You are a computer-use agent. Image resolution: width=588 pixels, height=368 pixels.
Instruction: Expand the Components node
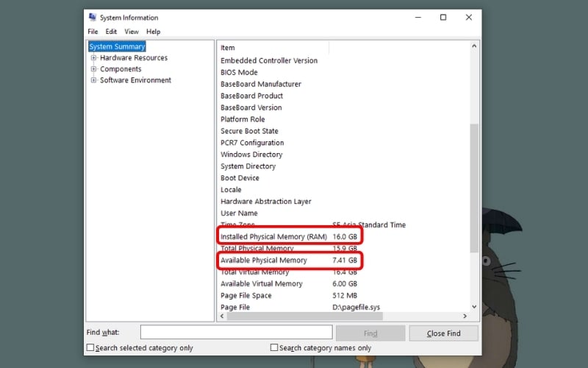click(x=94, y=69)
